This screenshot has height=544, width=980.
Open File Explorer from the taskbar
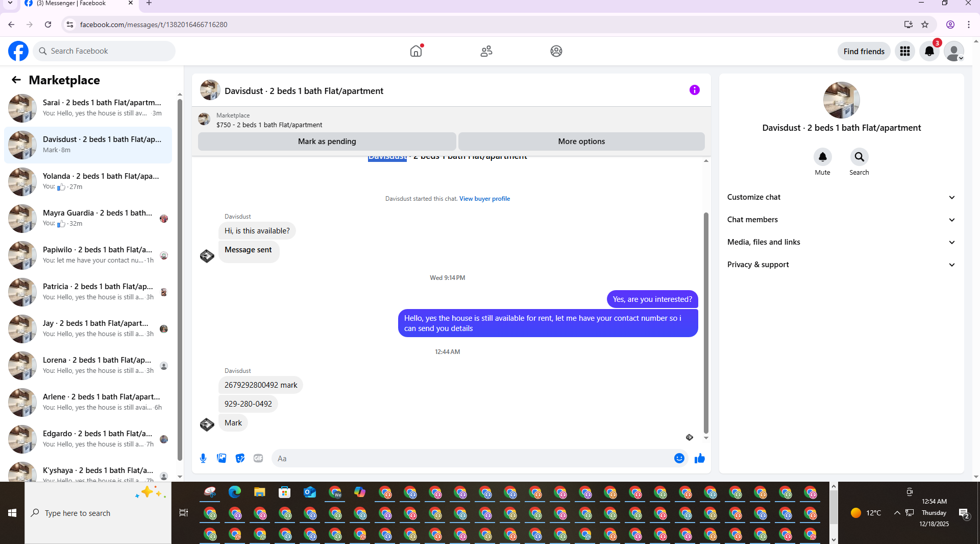260,492
